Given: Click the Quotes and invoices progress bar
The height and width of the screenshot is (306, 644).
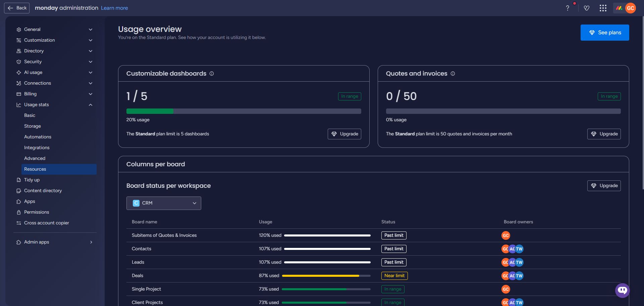Looking at the screenshot, I should pos(503,111).
